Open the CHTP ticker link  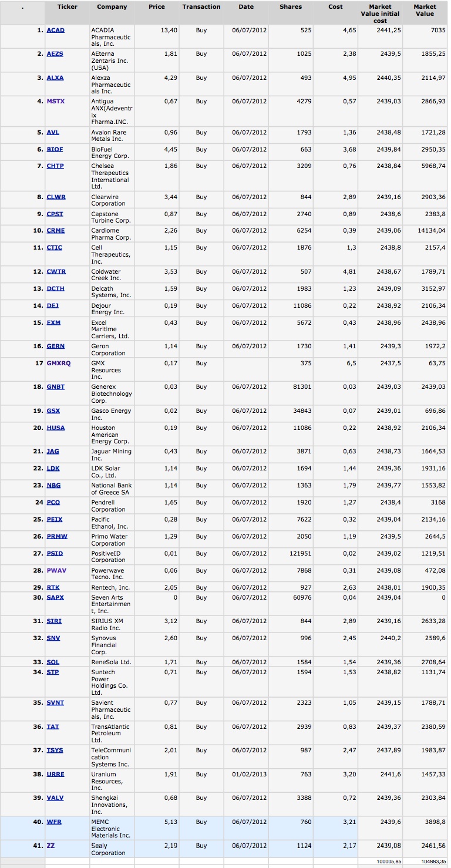(x=55, y=166)
